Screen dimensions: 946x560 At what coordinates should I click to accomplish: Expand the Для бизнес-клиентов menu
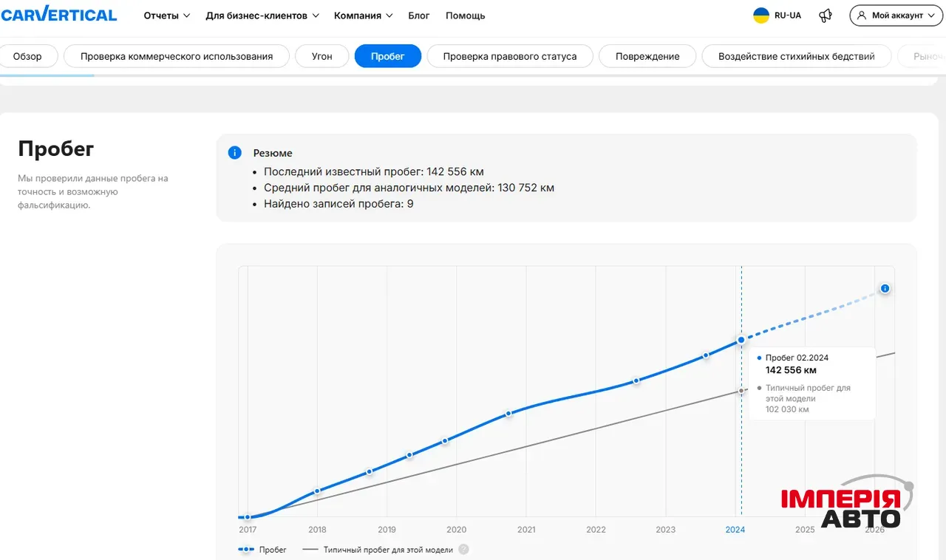[262, 16]
